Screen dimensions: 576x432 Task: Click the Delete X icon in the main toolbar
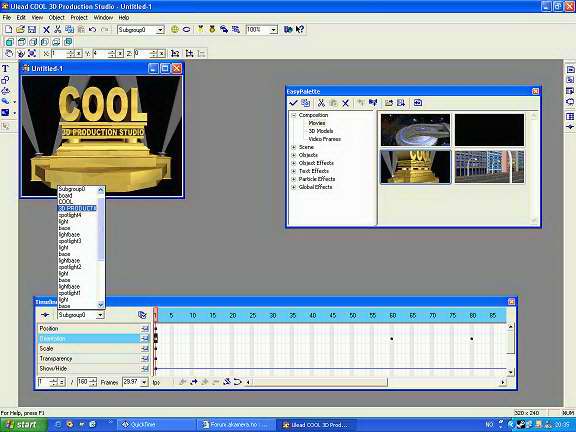point(46,29)
